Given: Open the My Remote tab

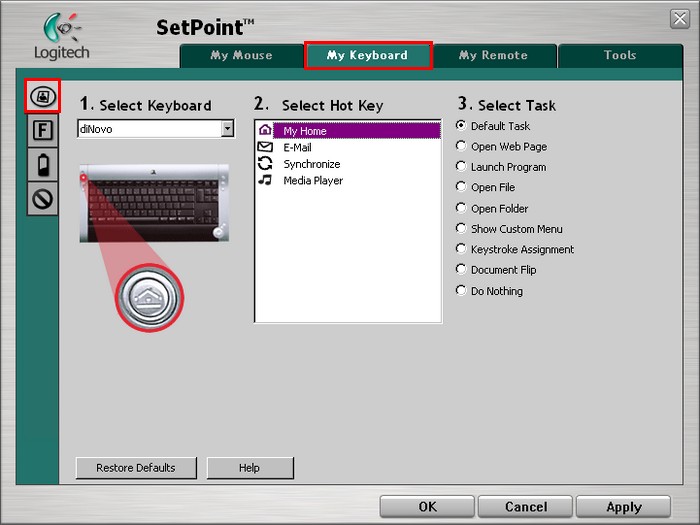Looking at the screenshot, I should [x=493, y=56].
